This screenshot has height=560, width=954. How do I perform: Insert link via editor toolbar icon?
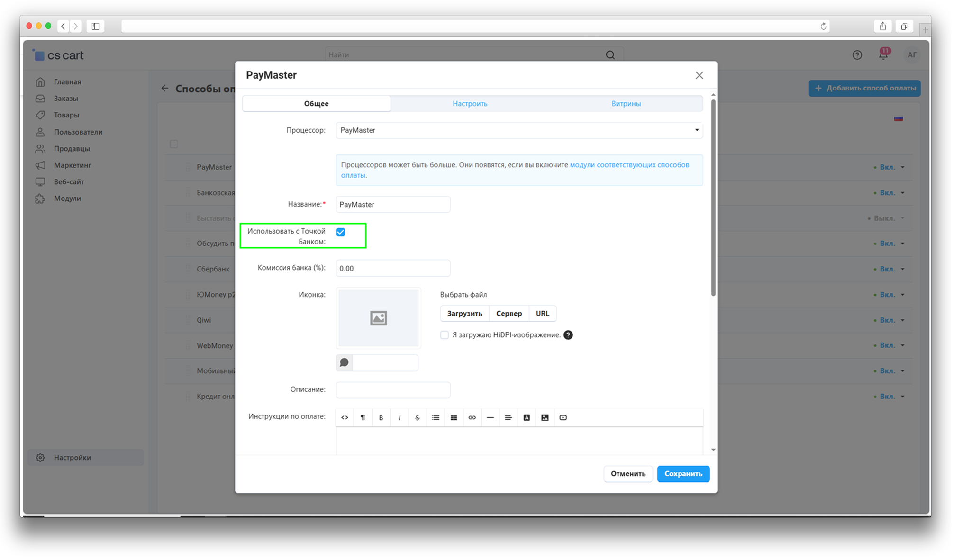[x=472, y=417]
